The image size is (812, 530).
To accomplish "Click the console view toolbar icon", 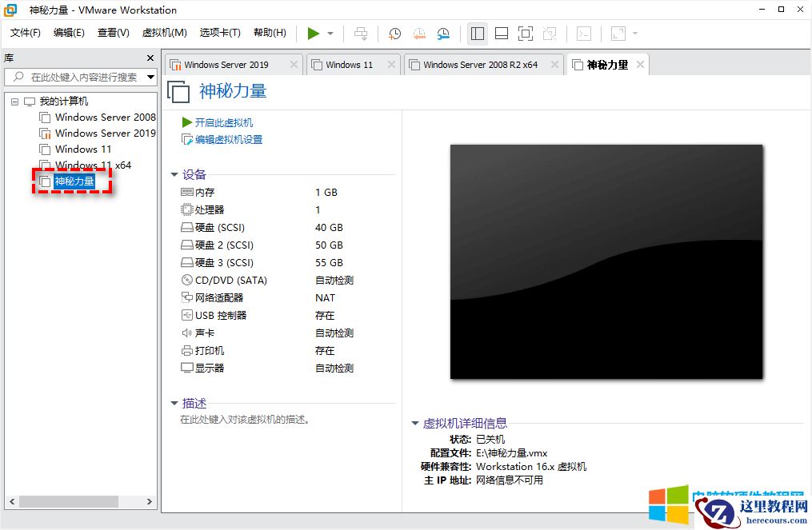I will (x=584, y=34).
